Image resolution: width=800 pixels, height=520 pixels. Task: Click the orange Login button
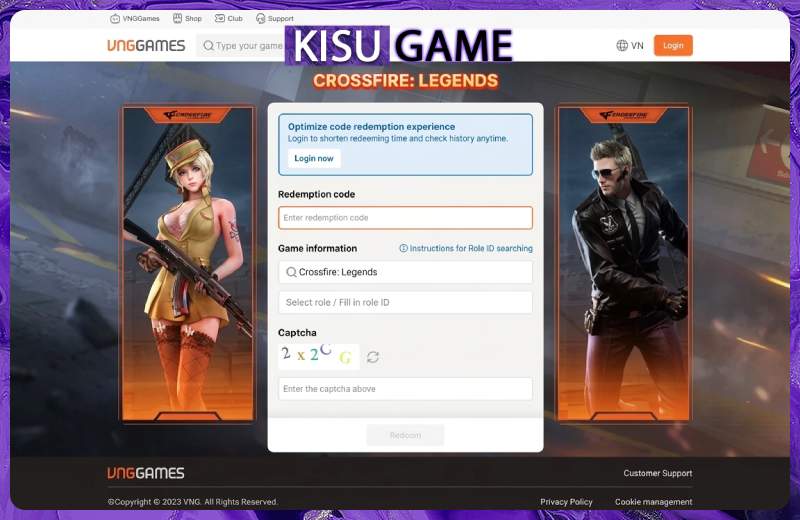[673, 45]
